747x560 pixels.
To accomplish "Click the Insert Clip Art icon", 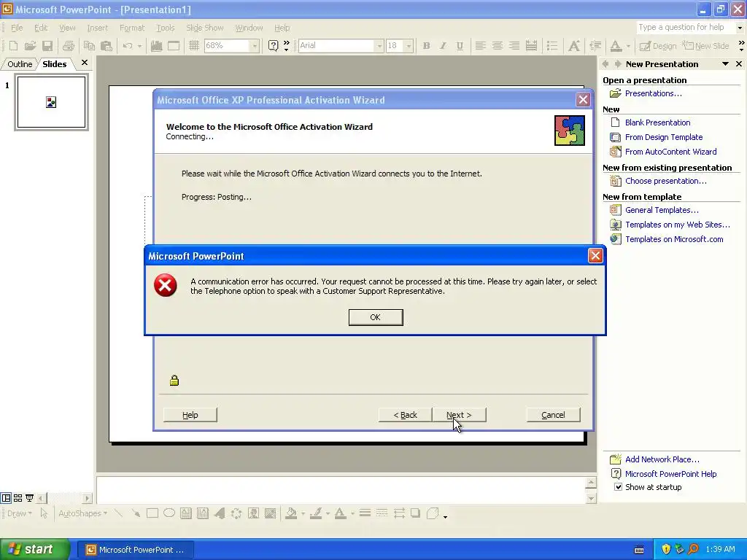I will click(253, 513).
